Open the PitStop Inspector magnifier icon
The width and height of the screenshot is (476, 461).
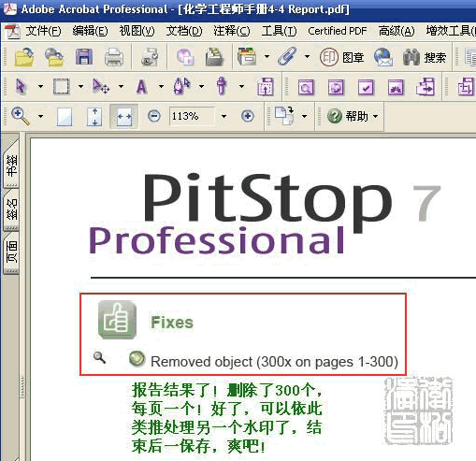306,87
